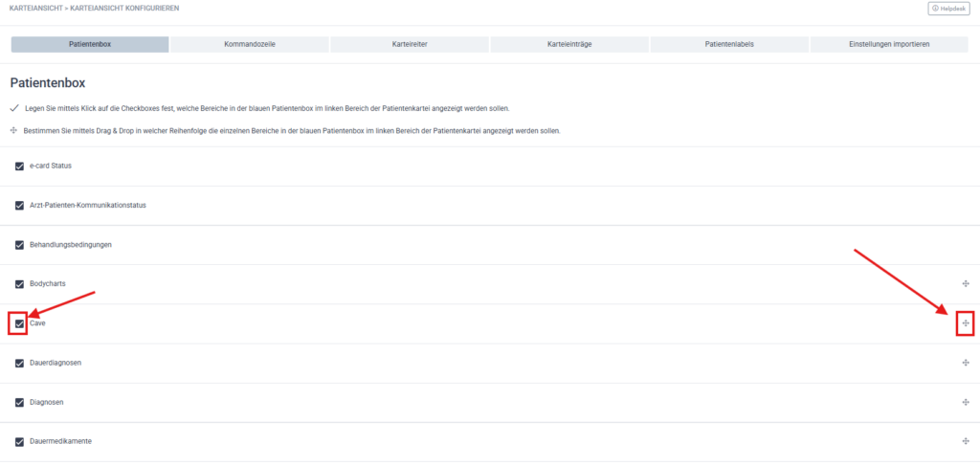Select the Karteieinträge tab
Screen dimensions: 980x466
pyautogui.click(x=569, y=45)
